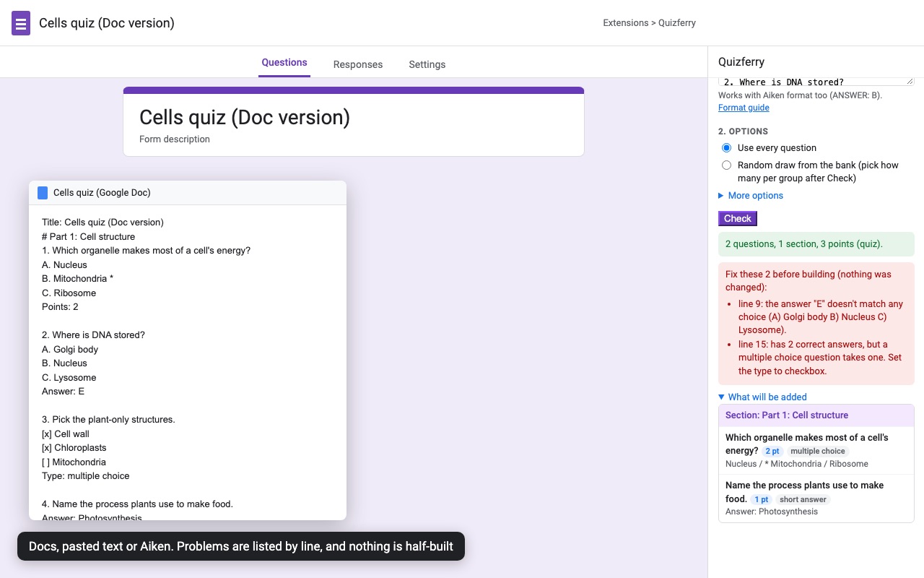Click '# Part 1: Cell structure' doc line
Image resolution: width=924 pixels, height=578 pixels.
tap(88, 236)
